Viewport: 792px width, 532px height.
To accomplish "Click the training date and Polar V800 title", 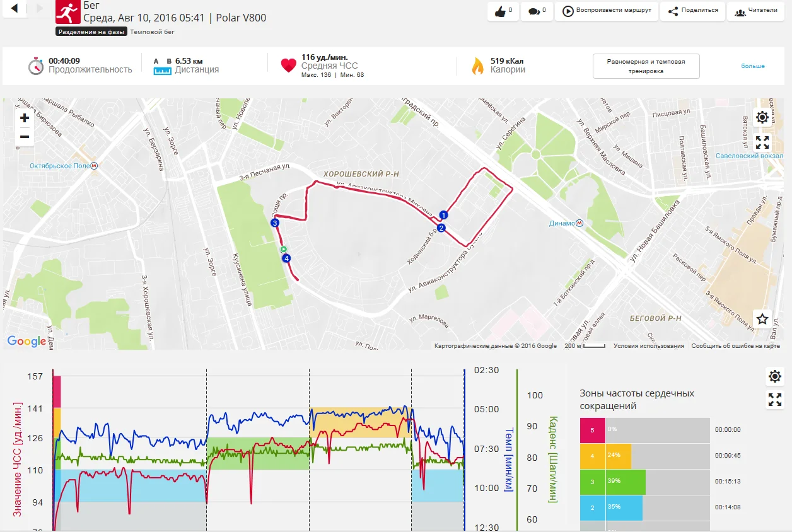I will click(x=175, y=18).
